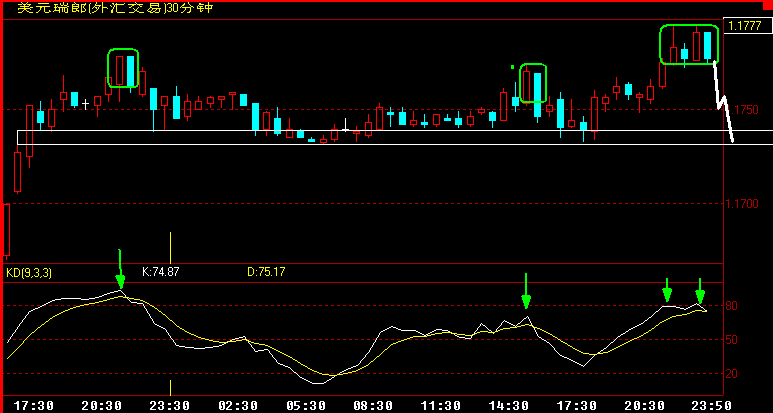The height and width of the screenshot is (413, 773).
Task: Click the current price label 1.1777
Action: [x=744, y=26]
